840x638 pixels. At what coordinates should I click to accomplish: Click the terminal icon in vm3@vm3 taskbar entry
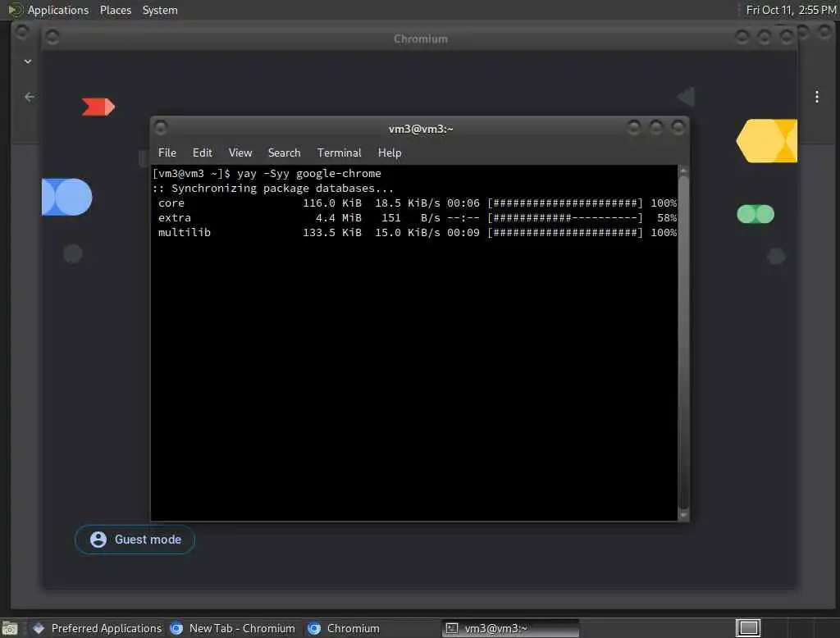(x=452, y=628)
